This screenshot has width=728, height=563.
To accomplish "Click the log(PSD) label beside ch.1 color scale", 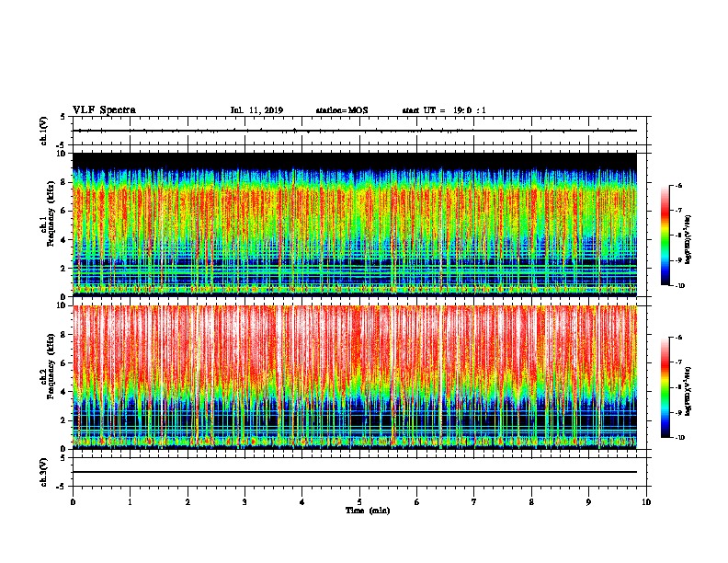I will click(x=688, y=239).
